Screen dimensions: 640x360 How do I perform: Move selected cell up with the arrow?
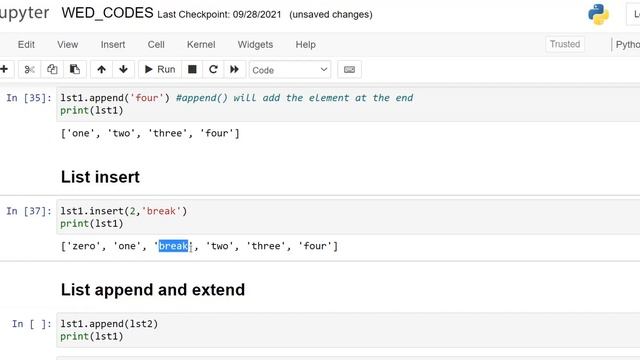(101, 69)
